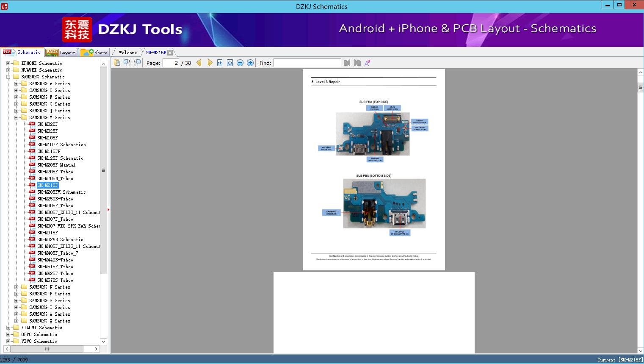Expand the VIVO Schematic folder
Viewport: 644px width, 364px height.
click(8, 341)
